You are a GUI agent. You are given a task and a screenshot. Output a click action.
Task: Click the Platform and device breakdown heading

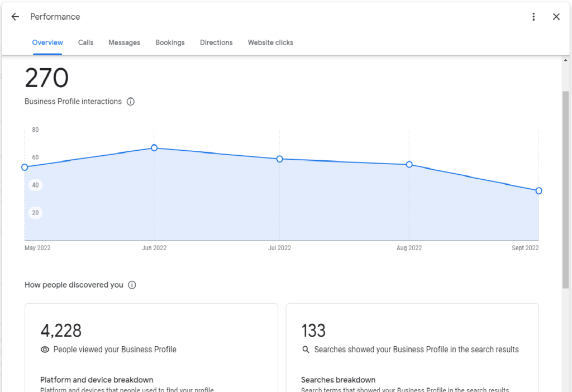[97, 380]
